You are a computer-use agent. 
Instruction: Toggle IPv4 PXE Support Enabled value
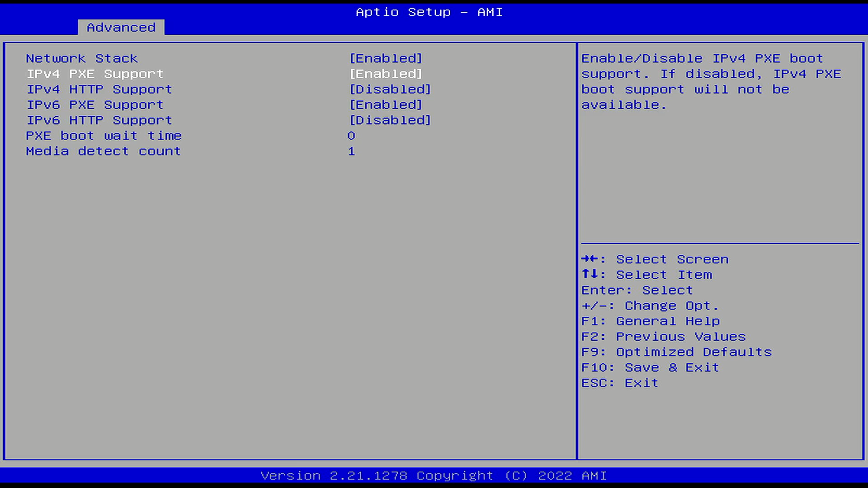(386, 74)
